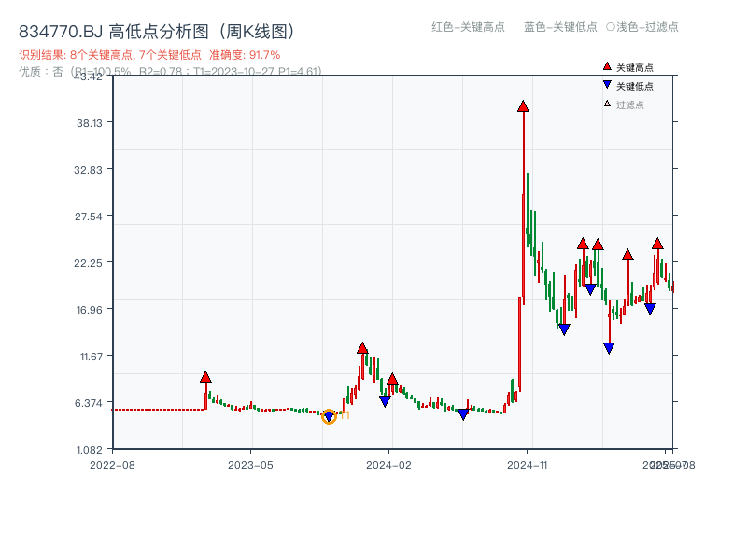This screenshot has height=560, width=747.
Task: Select the highest red triangle on the tallest spike
Action: coord(521,105)
